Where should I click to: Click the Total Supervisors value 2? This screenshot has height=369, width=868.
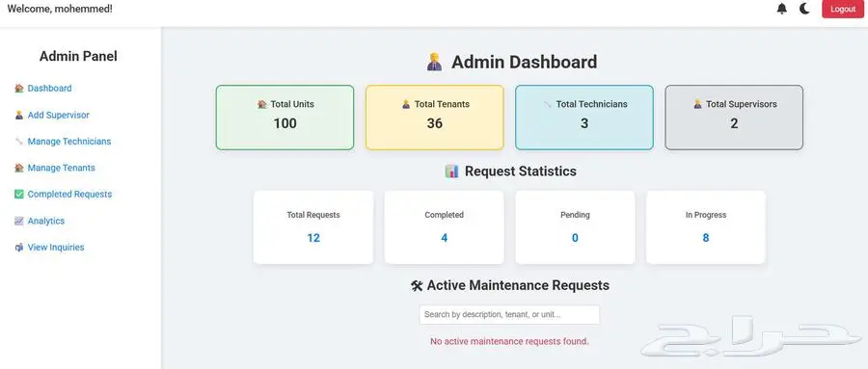pos(734,123)
